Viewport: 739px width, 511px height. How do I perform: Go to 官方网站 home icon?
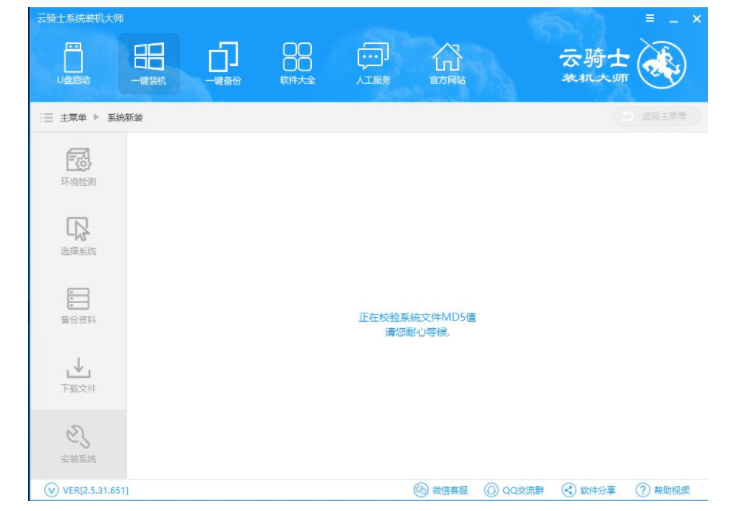tap(447, 63)
